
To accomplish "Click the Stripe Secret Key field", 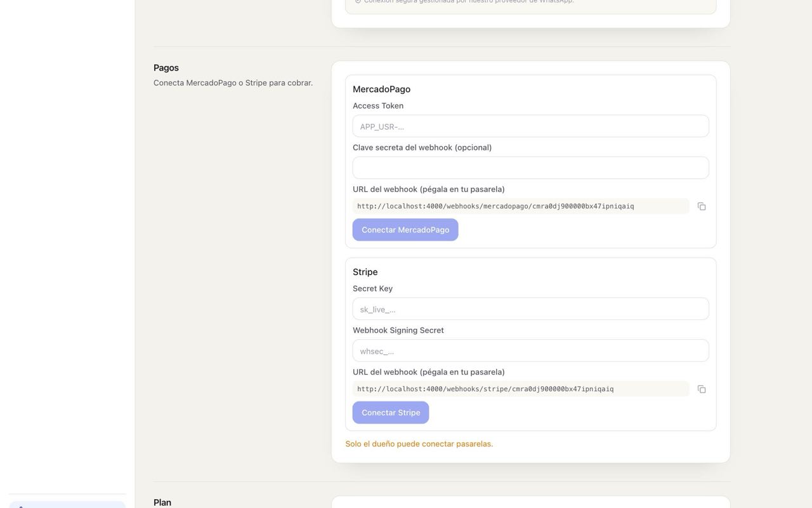I will tap(530, 309).
